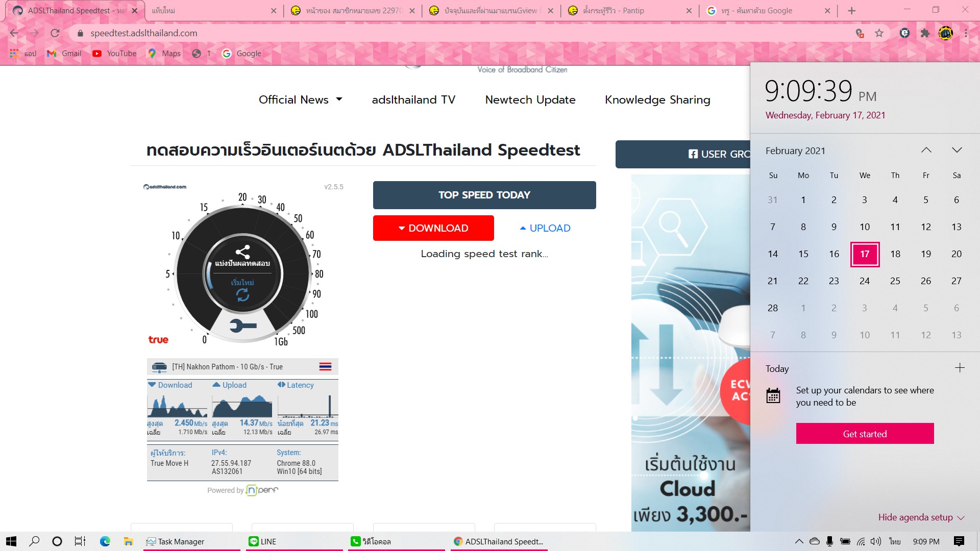Click Get started in calendar panel
The width and height of the screenshot is (980, 551).
point(865,434)
